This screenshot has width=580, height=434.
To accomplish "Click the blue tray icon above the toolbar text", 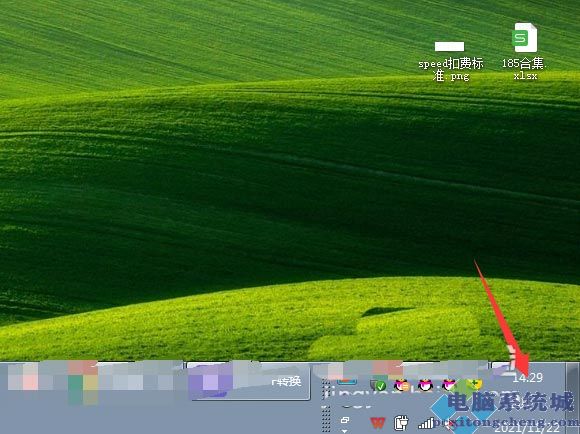I will [x=347, y=381].
